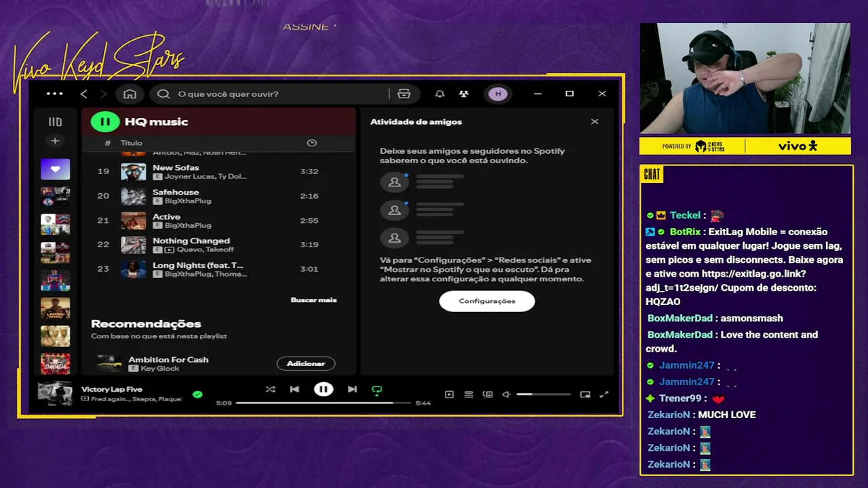Click the chat username Teckel
Image resolution: width=868 pixels, height=488 pixels.
685,216
